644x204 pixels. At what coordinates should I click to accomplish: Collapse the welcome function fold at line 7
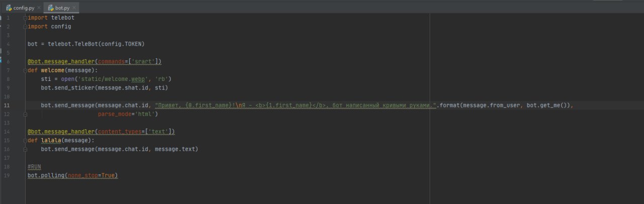coord(26,70)
